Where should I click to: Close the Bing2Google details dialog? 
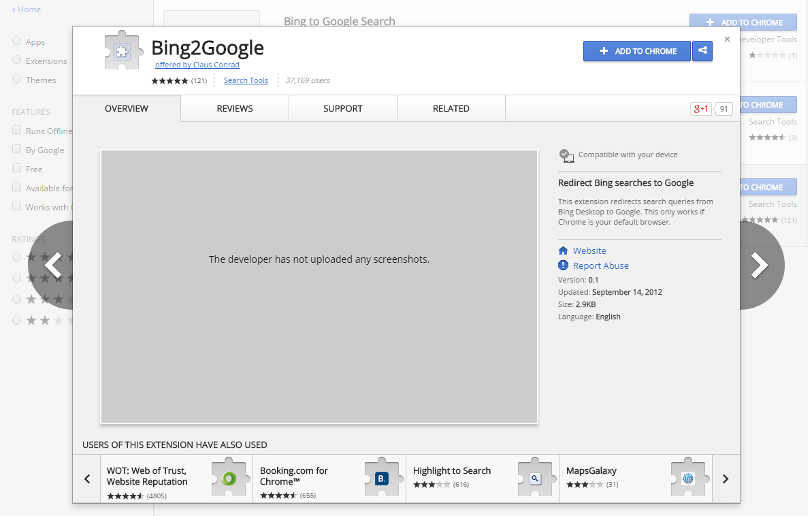[727, 39]
